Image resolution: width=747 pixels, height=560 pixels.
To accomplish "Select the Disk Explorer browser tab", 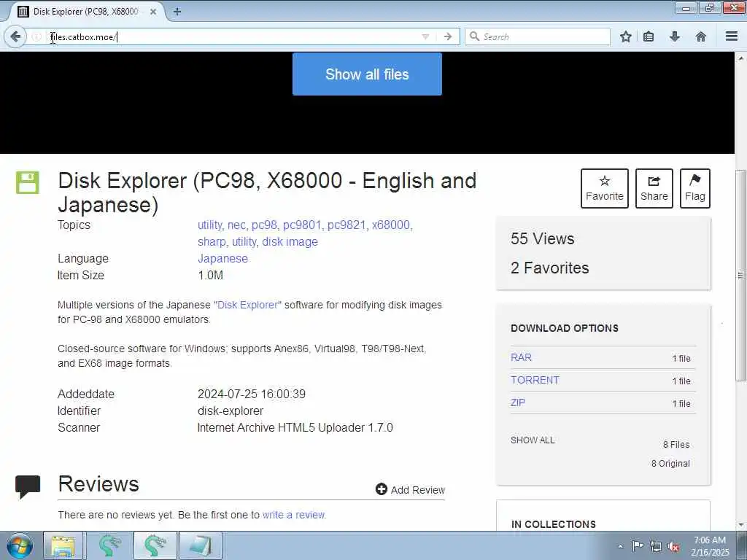I will coord(86,12).
